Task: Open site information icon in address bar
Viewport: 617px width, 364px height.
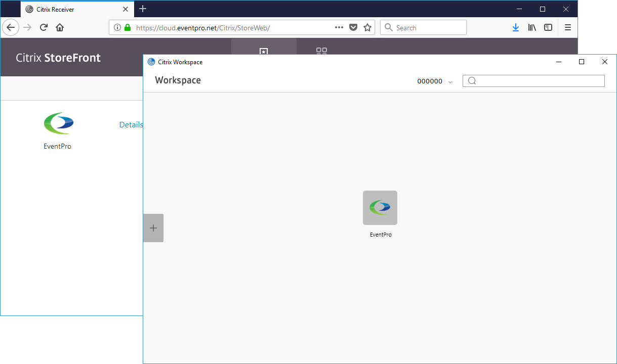Action: click(117, 27)
